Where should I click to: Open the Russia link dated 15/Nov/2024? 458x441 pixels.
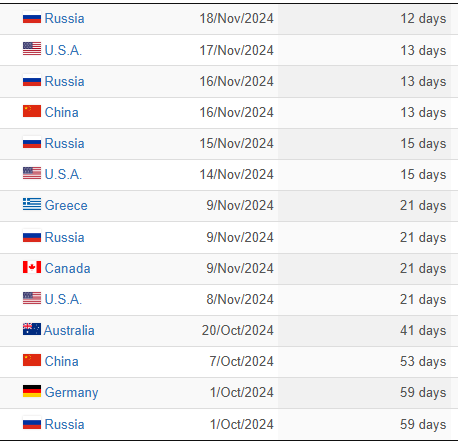click(64, 143)
